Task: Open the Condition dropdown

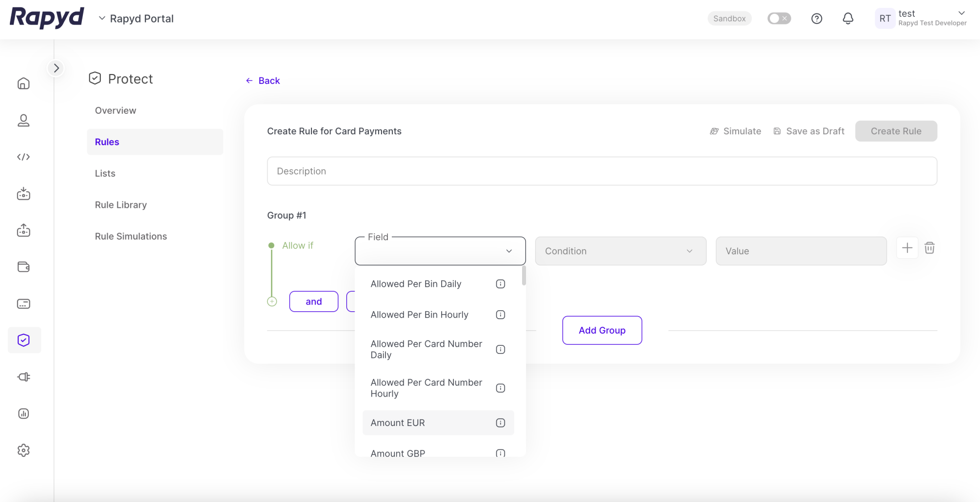Action: [x=620, y=251]
